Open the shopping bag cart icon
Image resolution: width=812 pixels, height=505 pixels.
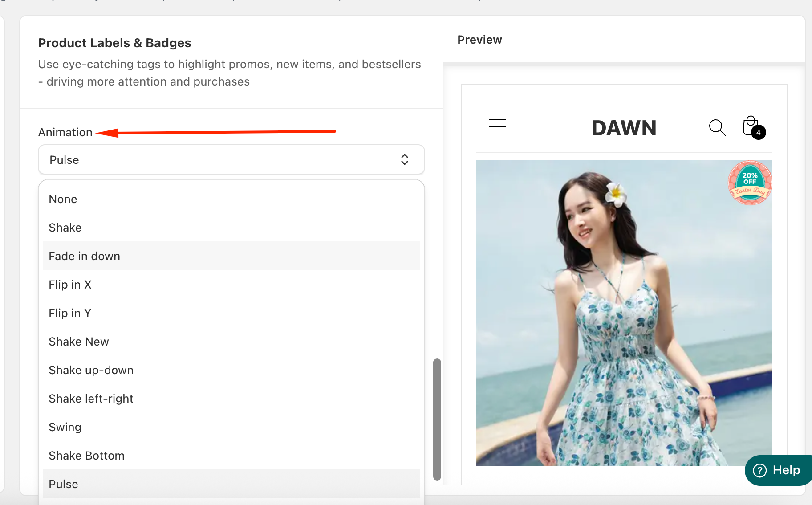(751, 126)
